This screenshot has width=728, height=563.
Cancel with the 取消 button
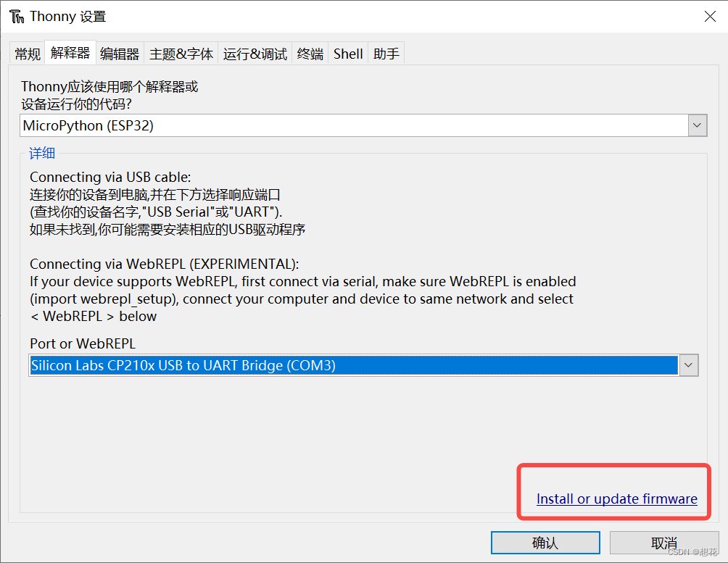click(664, 543)
